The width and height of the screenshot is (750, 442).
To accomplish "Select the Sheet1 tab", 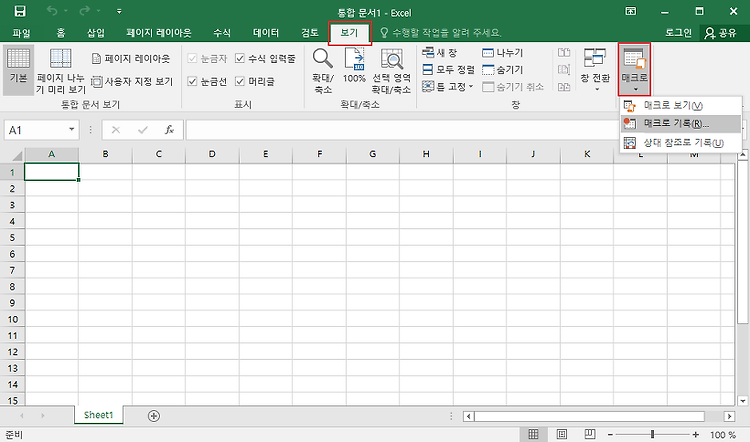I will click(99, 415).
